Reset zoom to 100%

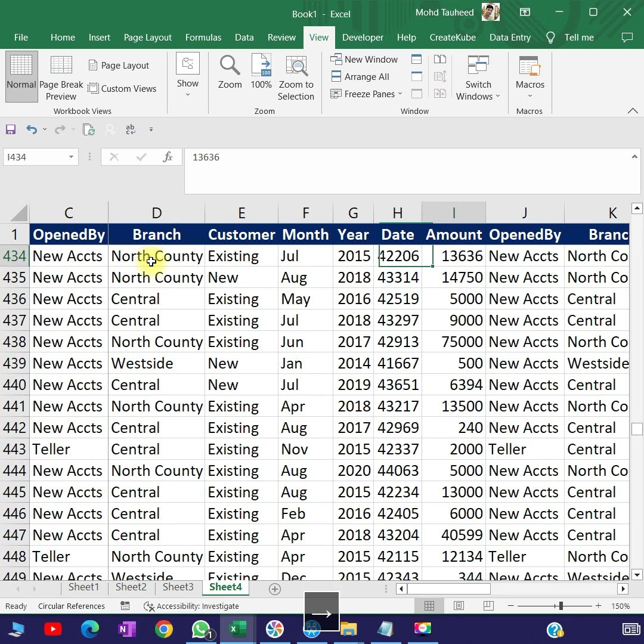point(261,72)
